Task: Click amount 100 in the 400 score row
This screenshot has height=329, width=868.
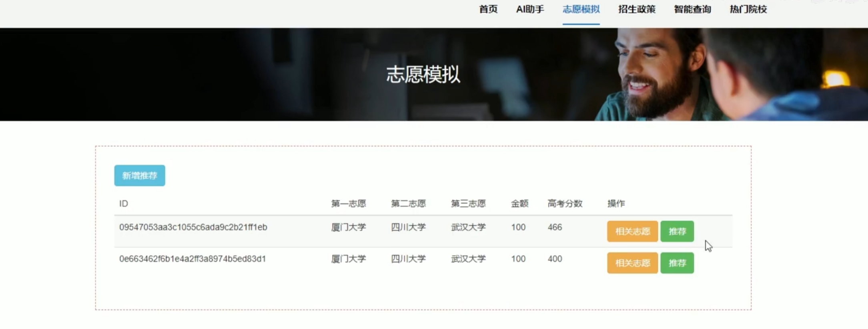Action: 518,259
